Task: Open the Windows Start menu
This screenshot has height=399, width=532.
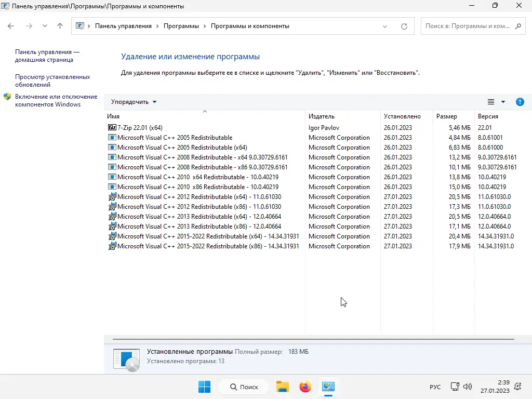Action: click(x=204, y=387)
